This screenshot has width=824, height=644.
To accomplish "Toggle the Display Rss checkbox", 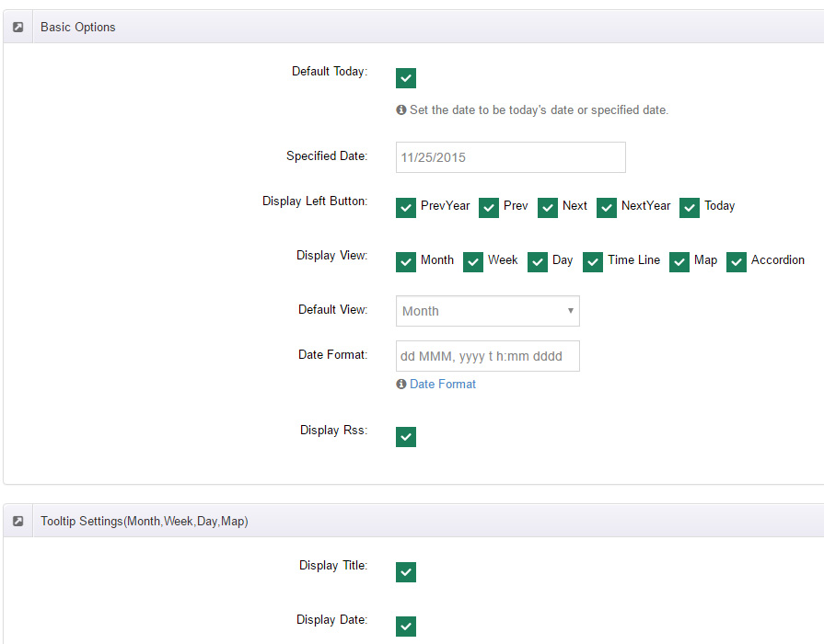I will [x=406, y=436].
